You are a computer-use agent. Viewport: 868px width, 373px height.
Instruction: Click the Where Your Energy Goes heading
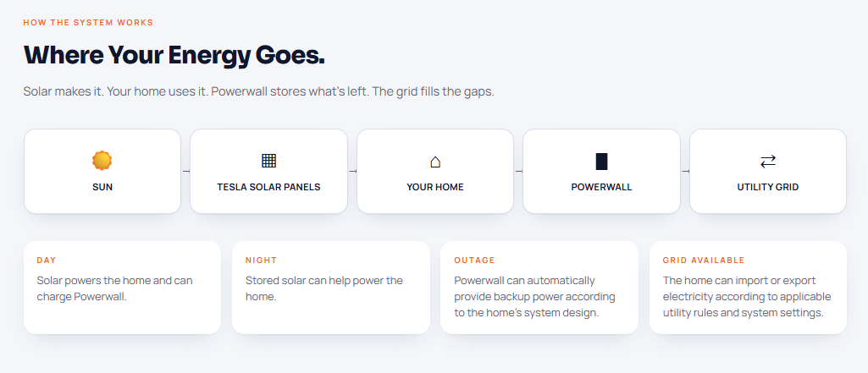pos(174,55)
